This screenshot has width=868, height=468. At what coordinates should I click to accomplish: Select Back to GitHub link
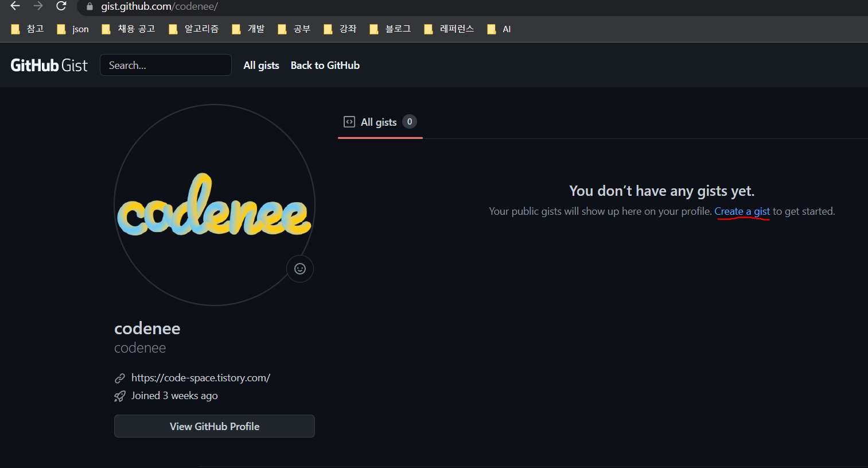pos(325,65)
